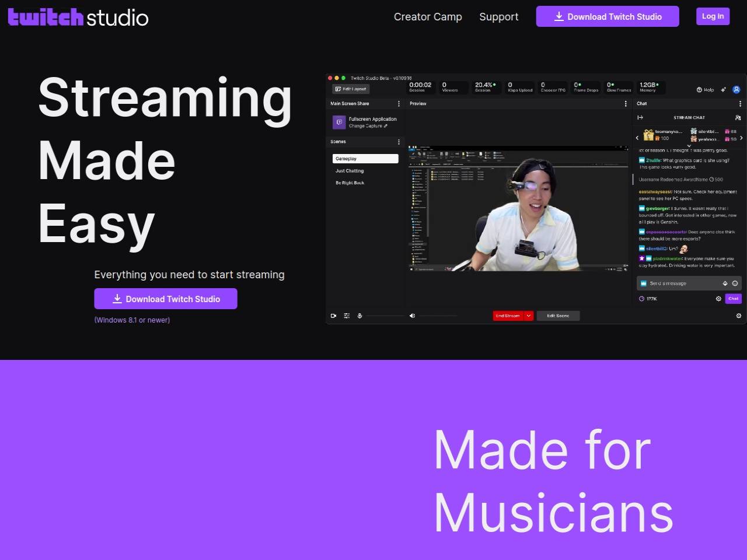Open the Creator Camp link
The width and height of the screenshot is (747, 560).
click(428, 17)
